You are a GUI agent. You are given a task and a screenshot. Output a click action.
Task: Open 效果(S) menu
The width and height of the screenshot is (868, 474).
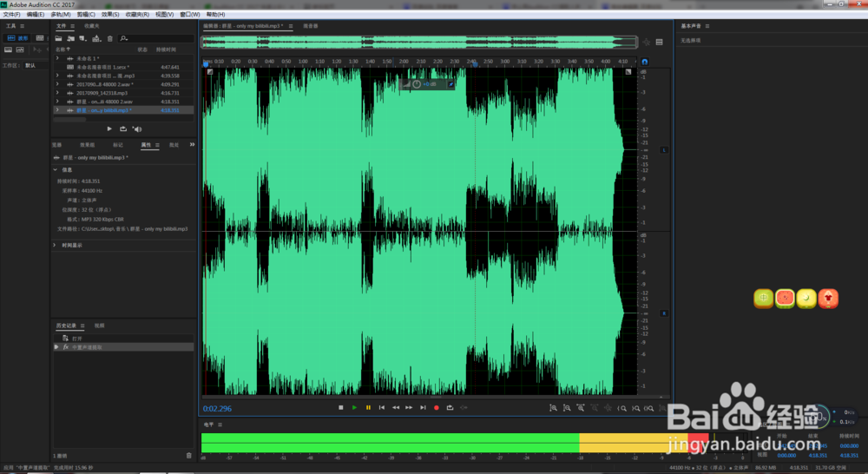[110, 15]
